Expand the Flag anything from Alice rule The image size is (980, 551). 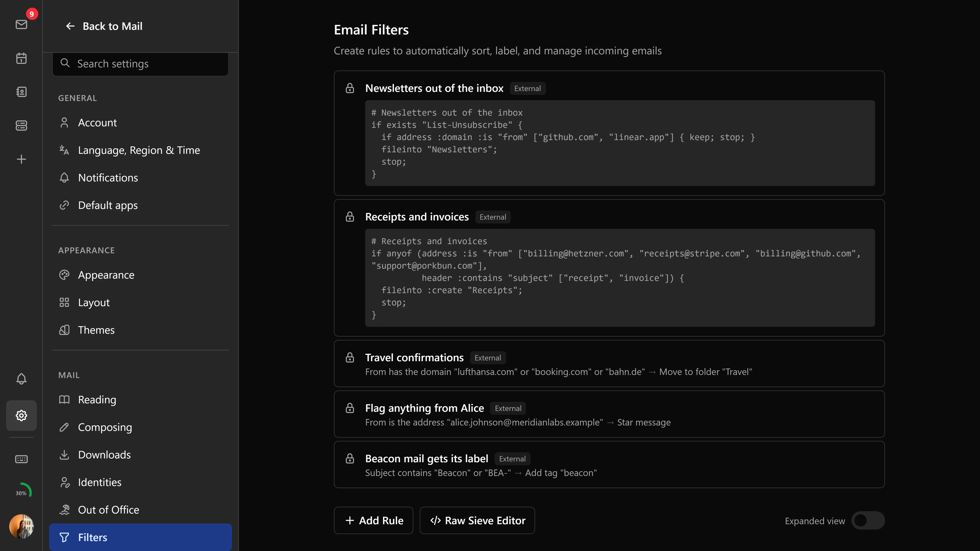coord(609,414)
